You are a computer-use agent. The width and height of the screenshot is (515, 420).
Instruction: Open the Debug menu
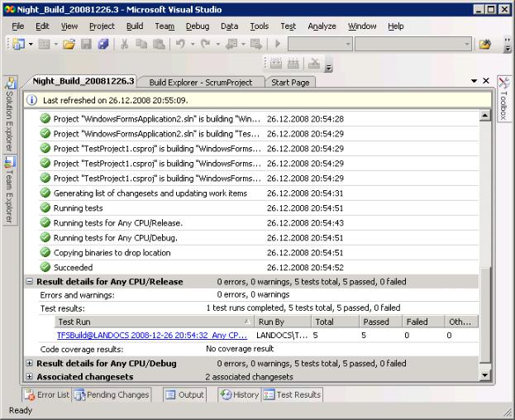point(198,26)
